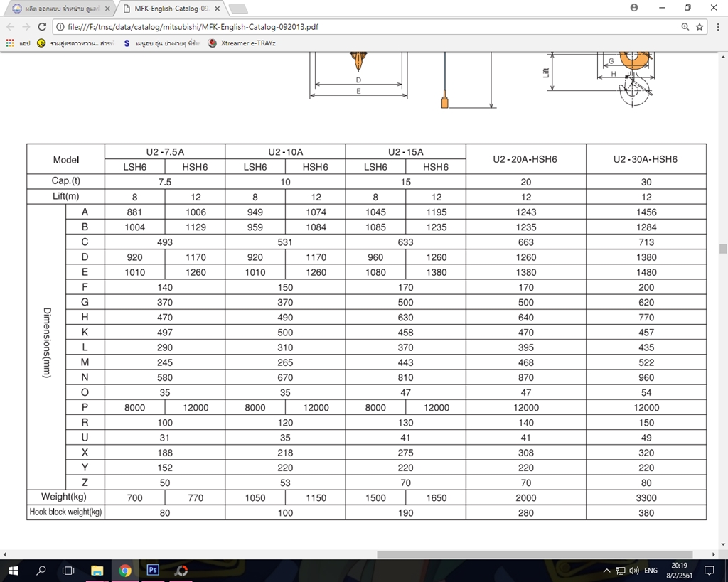Click the U2-15A model header

[x=406, y=152]
